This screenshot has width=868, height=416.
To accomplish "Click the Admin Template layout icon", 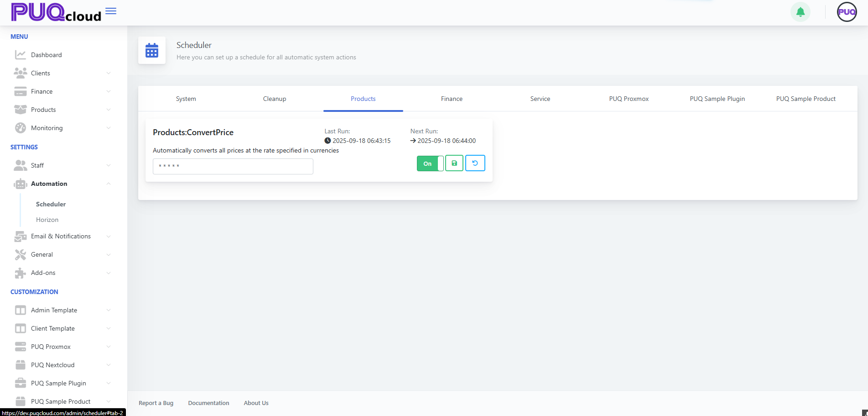I will [21, 310].
